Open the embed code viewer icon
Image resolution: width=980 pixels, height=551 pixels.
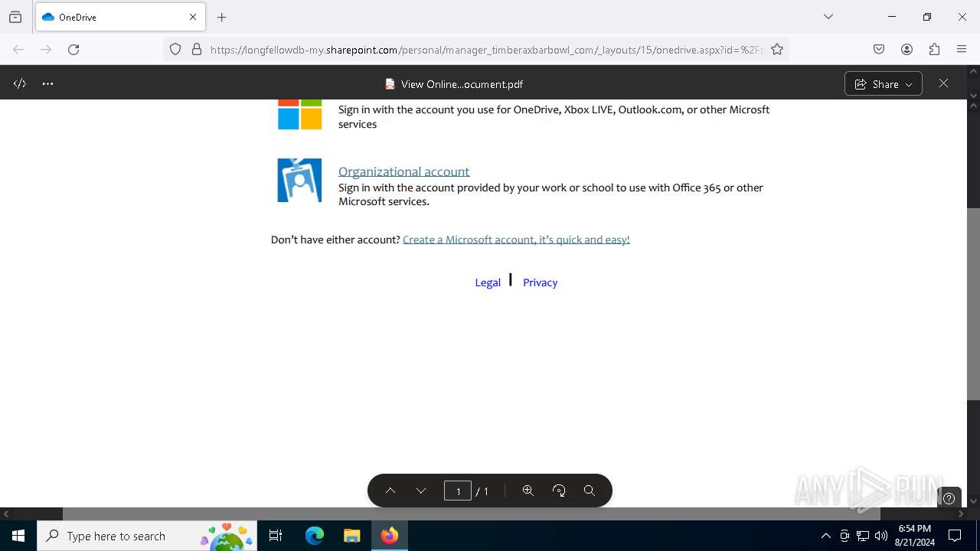(20, 83)
